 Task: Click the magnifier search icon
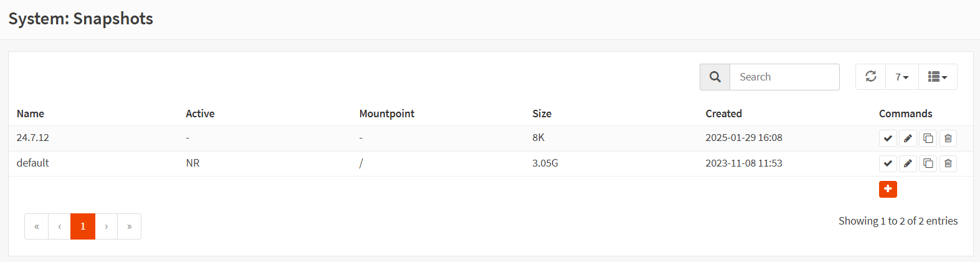pos(715,77)
